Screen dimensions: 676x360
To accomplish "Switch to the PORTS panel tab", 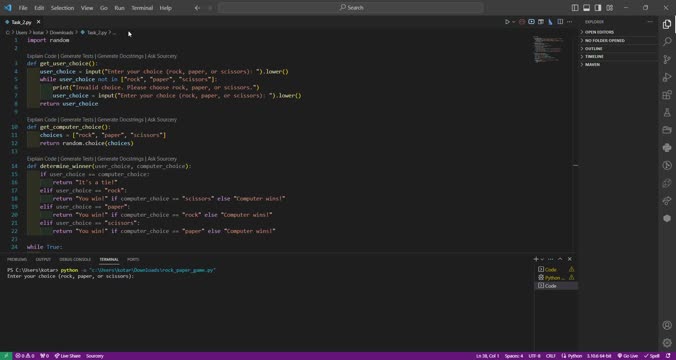I will [x=133, y=259].
